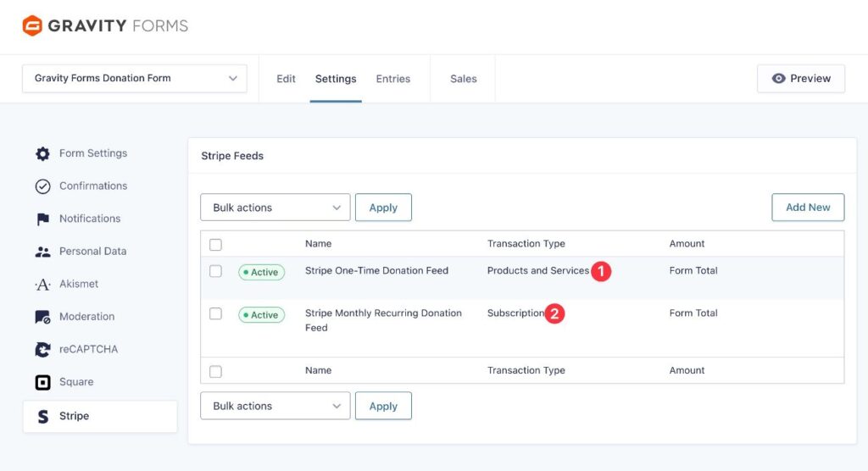Switch to the Sales tab
Image resolution: width=868 pixels, height=471 pixels.
464,79
